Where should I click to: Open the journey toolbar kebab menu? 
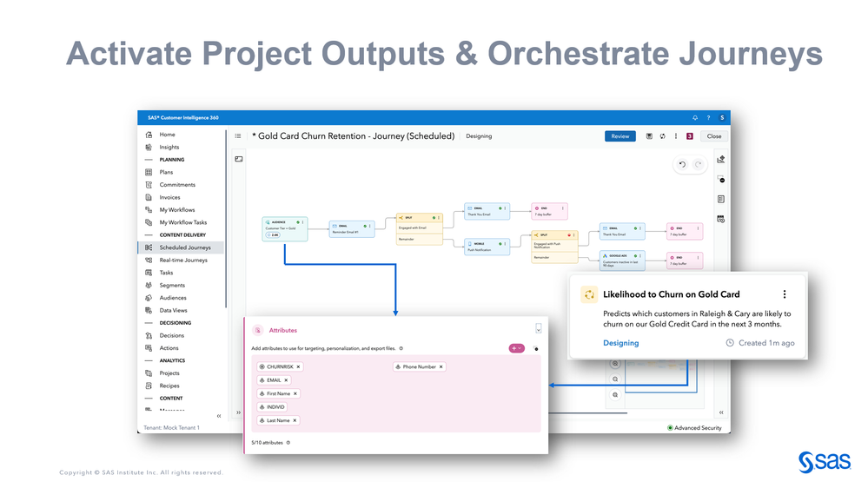676,136
